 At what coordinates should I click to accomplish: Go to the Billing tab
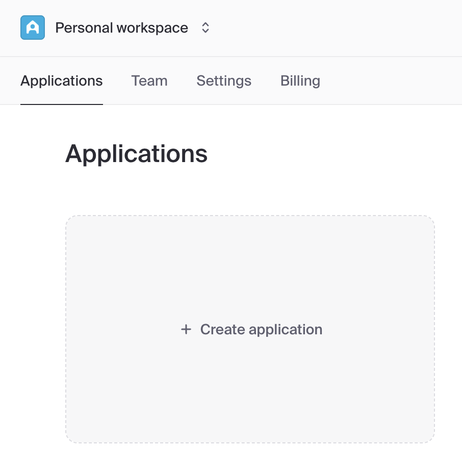pos(300,81)
